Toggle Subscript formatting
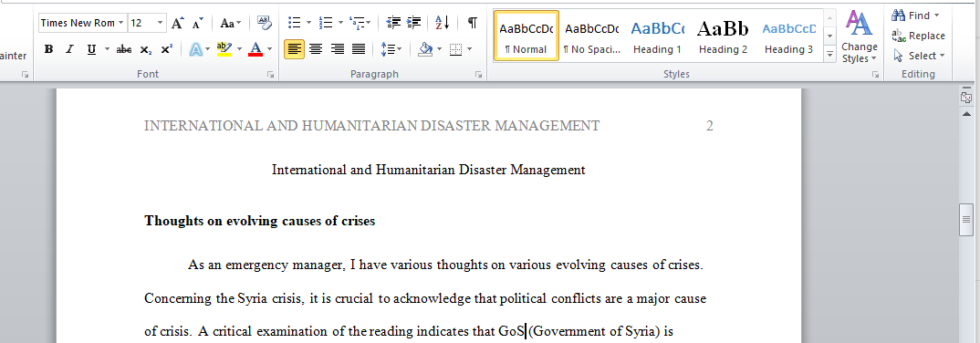The image size is (980, 343). click(145, 49)
